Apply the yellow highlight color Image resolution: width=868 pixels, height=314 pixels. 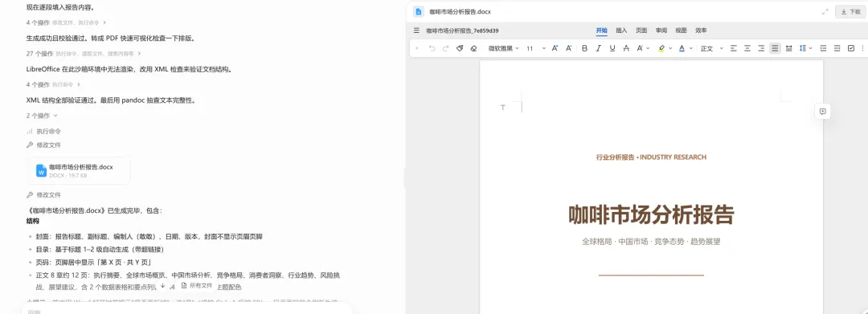tap(661, 49)
